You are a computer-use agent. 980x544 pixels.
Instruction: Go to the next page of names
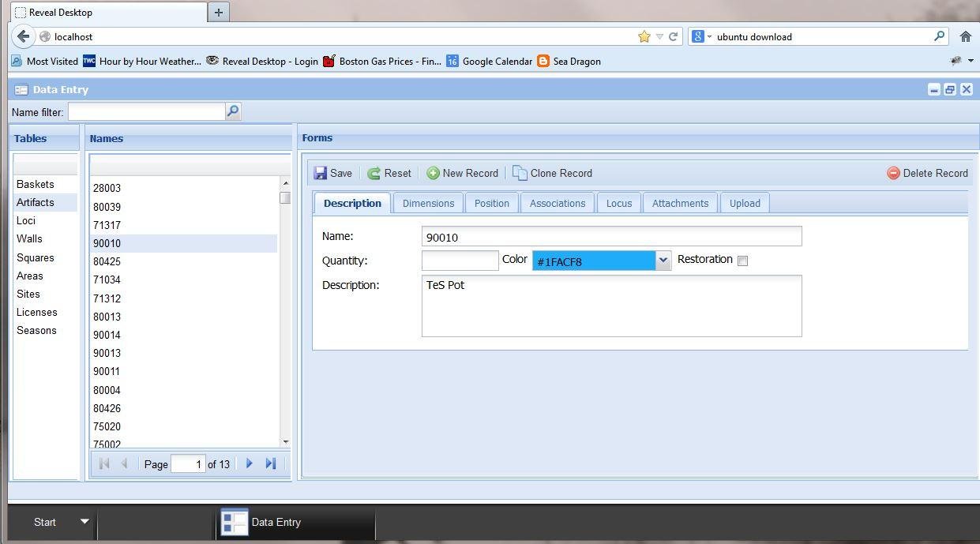click(249, 463)
